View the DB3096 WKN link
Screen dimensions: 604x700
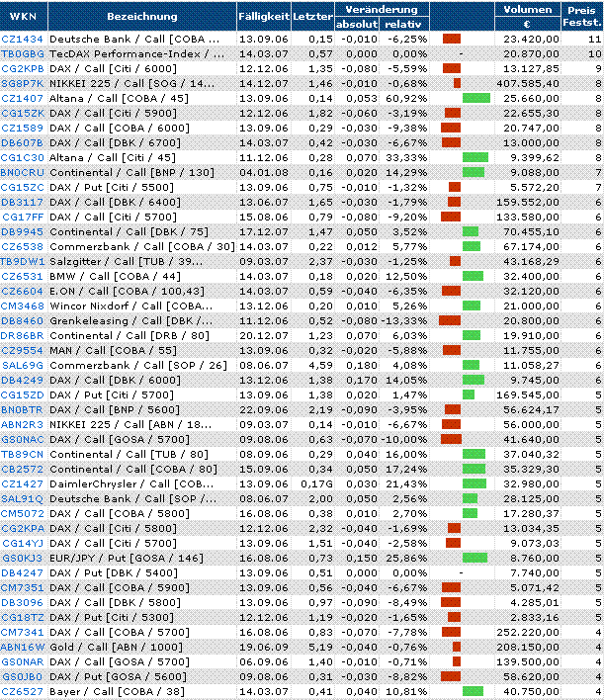click(x=23, y=603)
